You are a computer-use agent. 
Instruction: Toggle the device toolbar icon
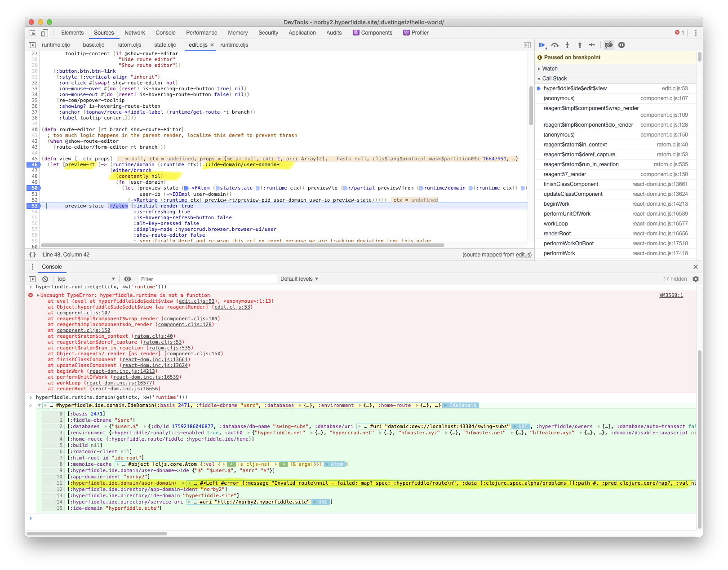pyautogui.click(x=44, y=33)
